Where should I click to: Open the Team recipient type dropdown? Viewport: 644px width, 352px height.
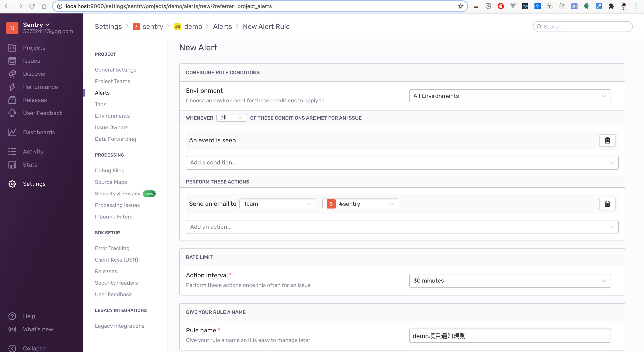[x=277, y=204]
